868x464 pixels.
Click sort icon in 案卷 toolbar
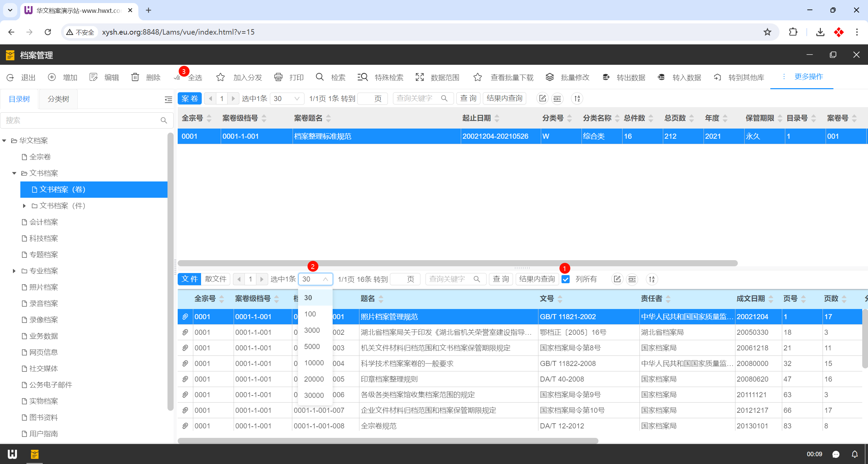pos(577,99)
